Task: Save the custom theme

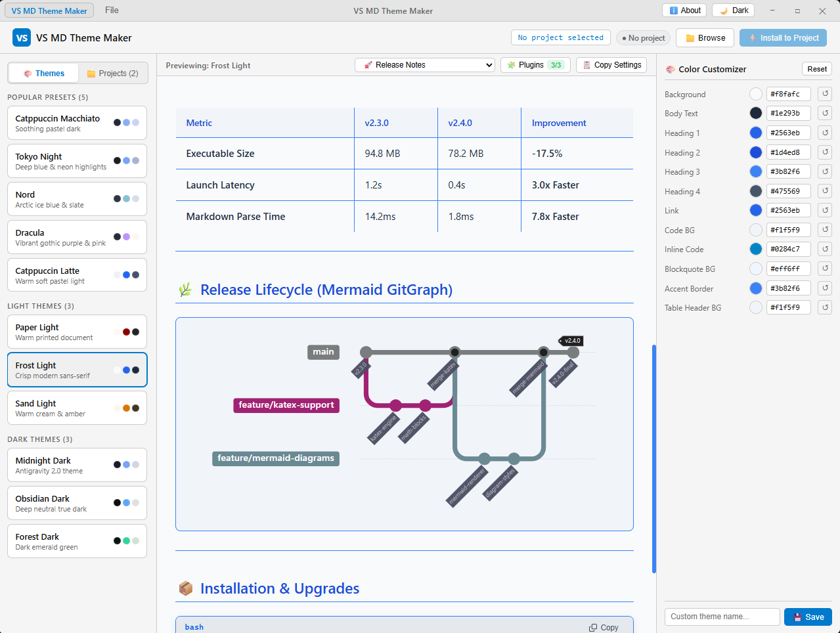Action: [x=808, y=617]
